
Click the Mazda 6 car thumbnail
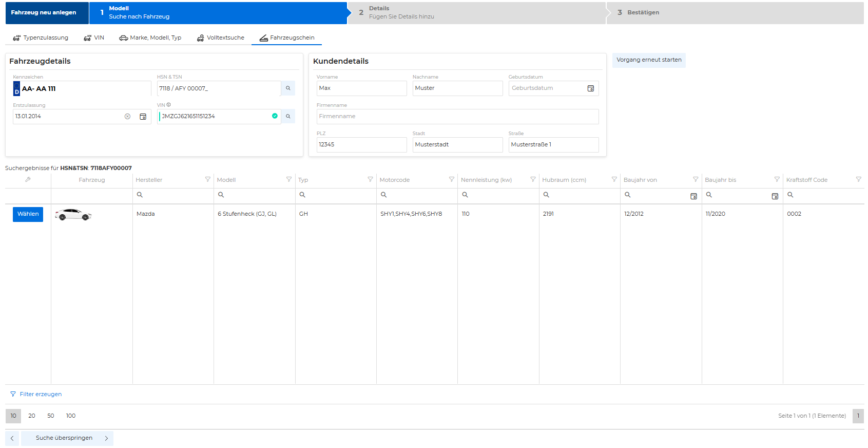(x=73, y=214)
